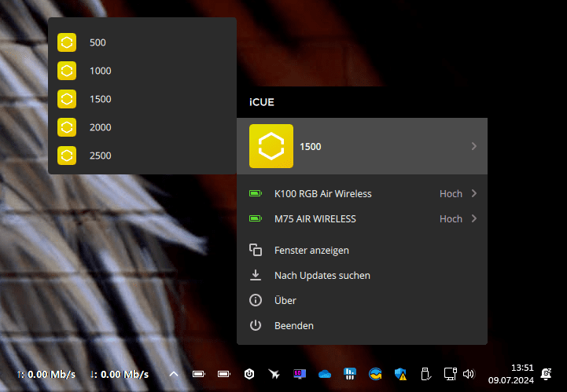Click the speaker volume tray icon

469,374
